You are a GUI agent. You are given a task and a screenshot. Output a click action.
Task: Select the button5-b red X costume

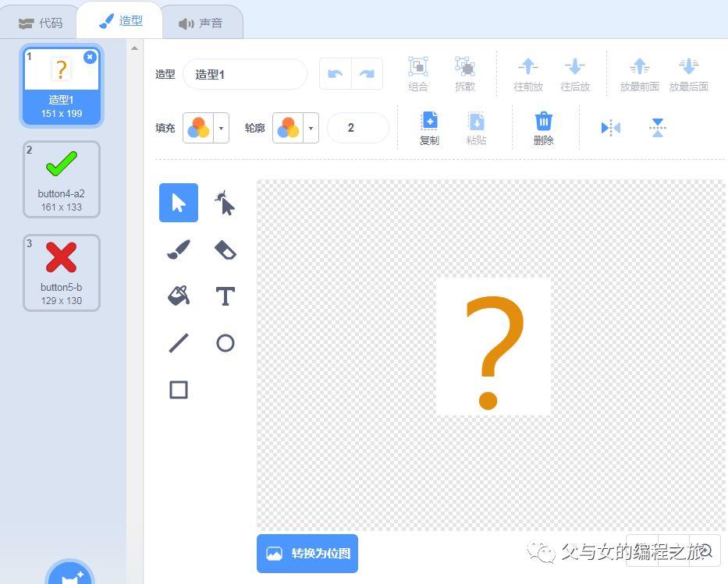pyautogui.click(x=62, y=273)
